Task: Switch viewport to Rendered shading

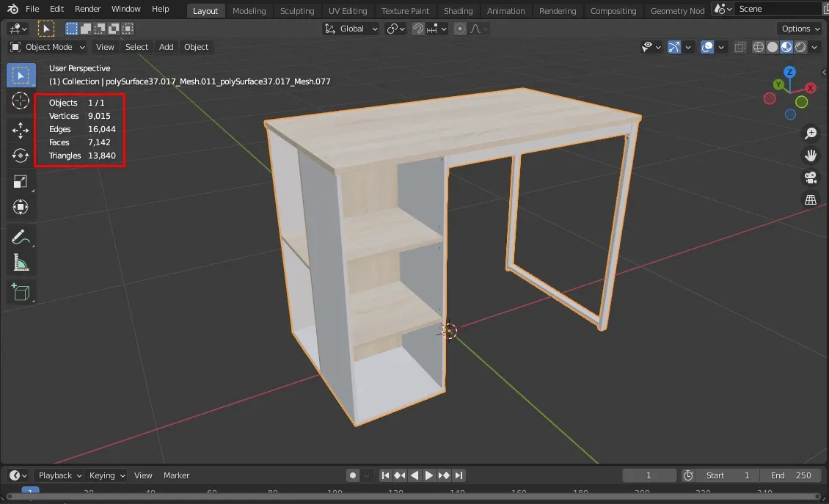Action: tap(800, 47)
